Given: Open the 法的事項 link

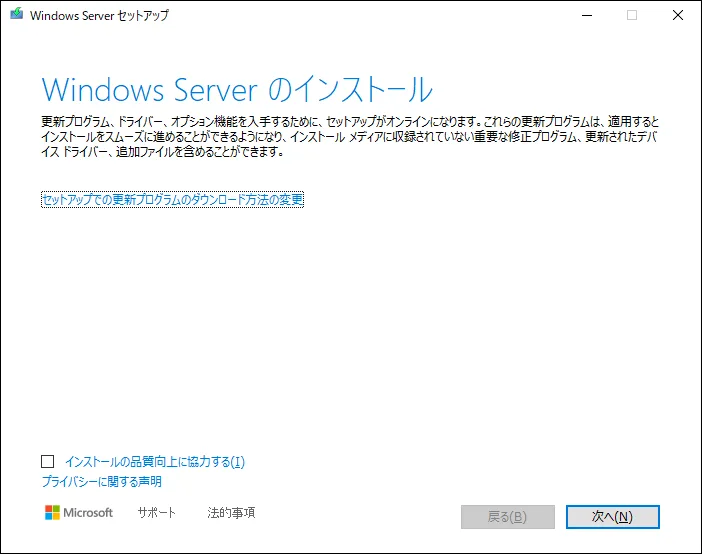Looking at the screenshot, I should 231,512.
